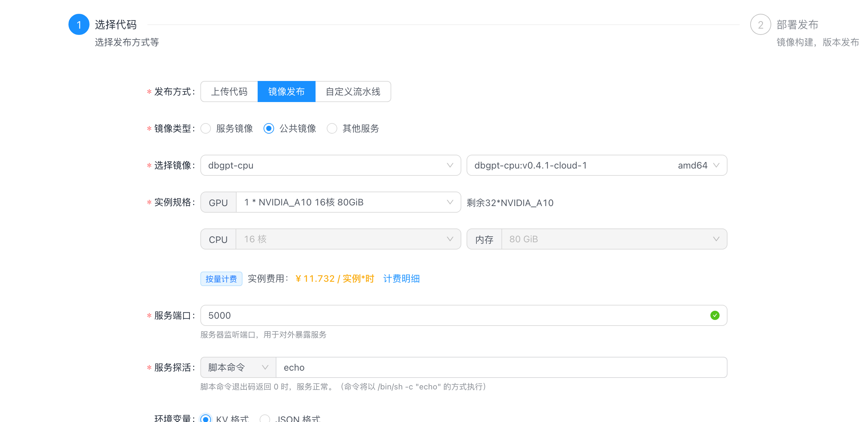This screenshot has width=868, height=422.
Task: Switch to 上传代码 publish method tab
Action: [229, 91]
